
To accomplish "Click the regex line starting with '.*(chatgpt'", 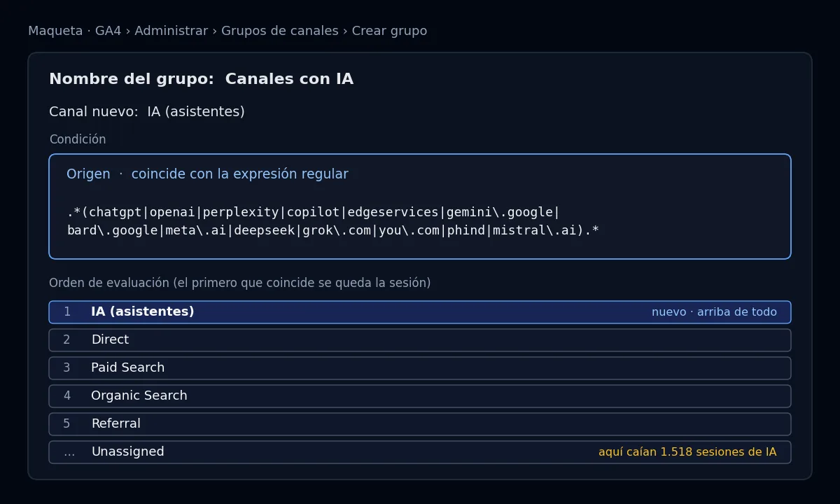I will click(x=314, y=212).
